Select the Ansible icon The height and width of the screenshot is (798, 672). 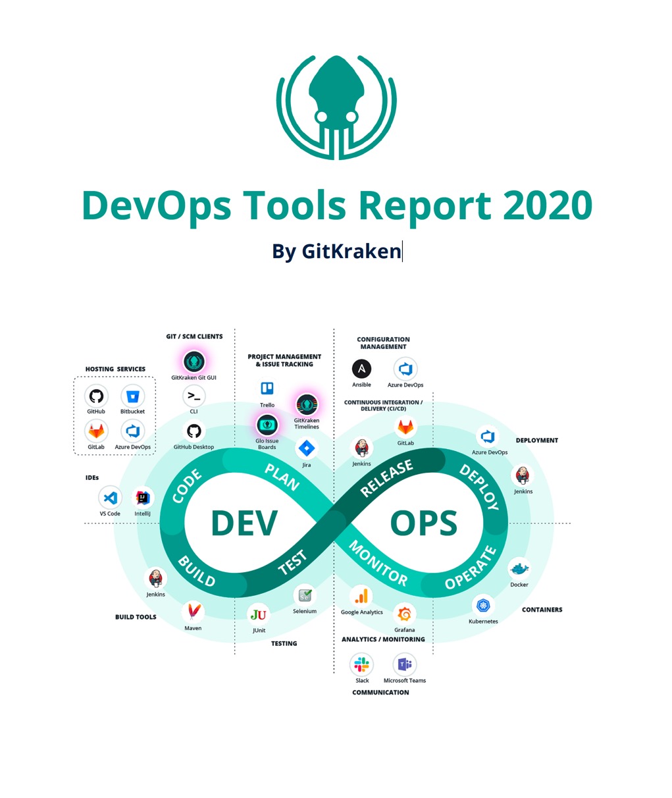coord(361,369)
